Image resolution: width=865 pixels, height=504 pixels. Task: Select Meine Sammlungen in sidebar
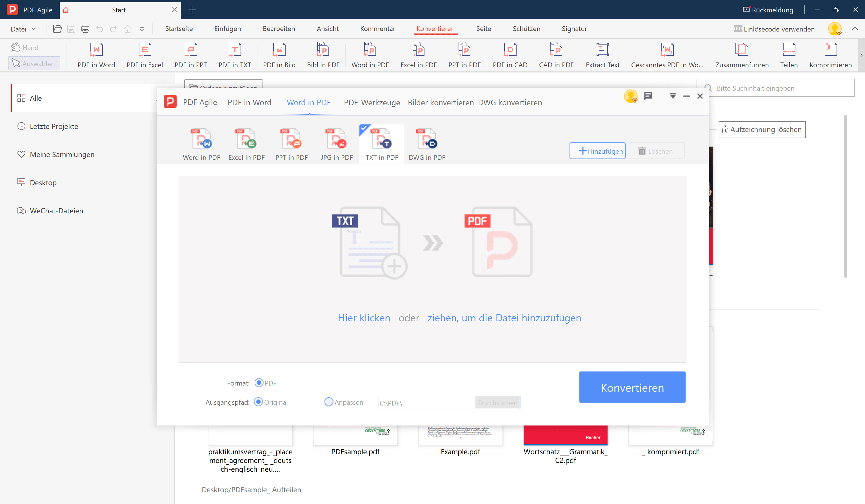coord(56,154)
